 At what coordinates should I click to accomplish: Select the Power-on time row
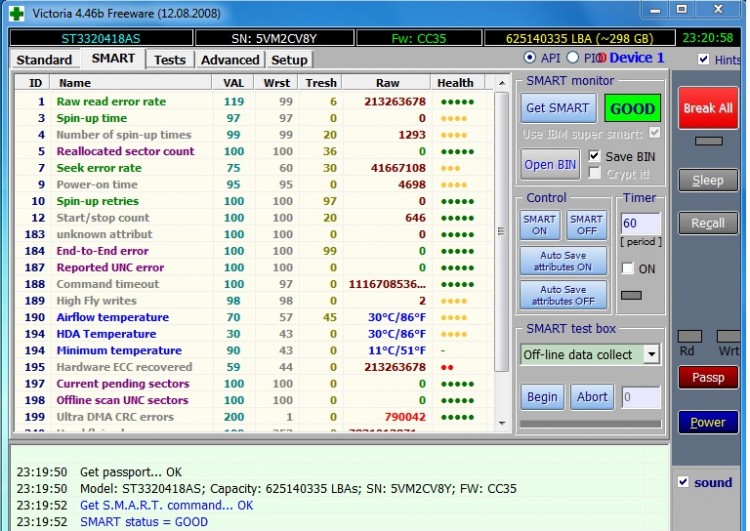point(254,185)
